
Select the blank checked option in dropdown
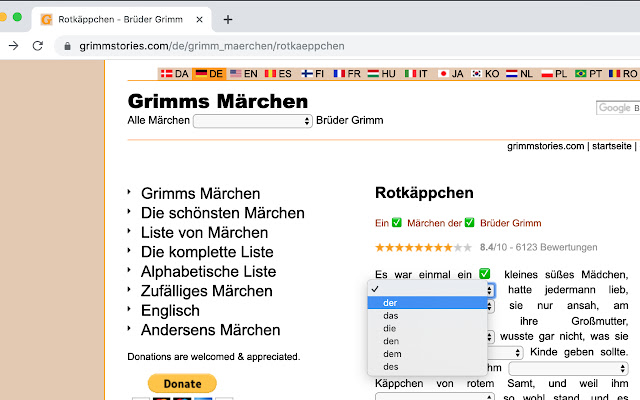tap(427, 289)
